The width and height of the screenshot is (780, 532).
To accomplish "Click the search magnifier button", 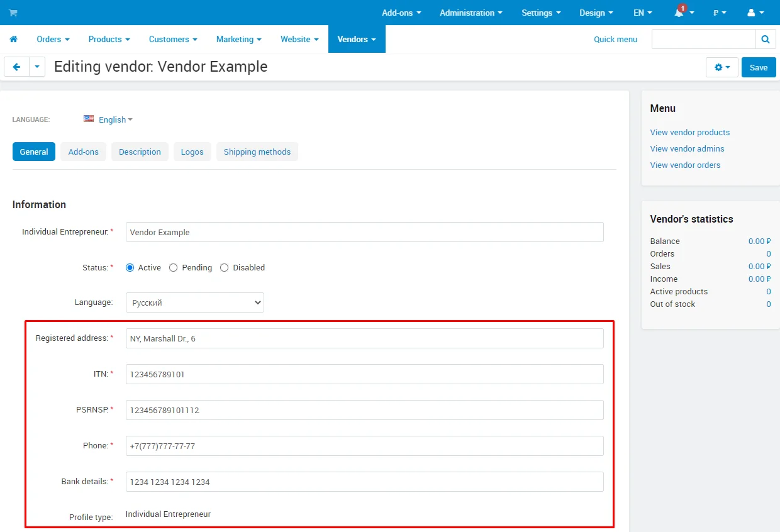I will [765, 39].
